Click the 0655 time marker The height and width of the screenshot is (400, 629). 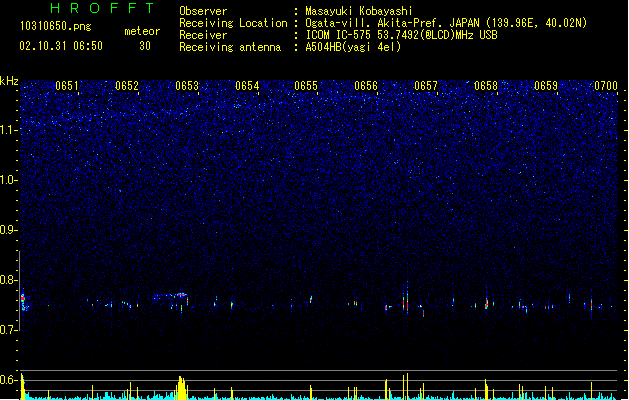306,86
